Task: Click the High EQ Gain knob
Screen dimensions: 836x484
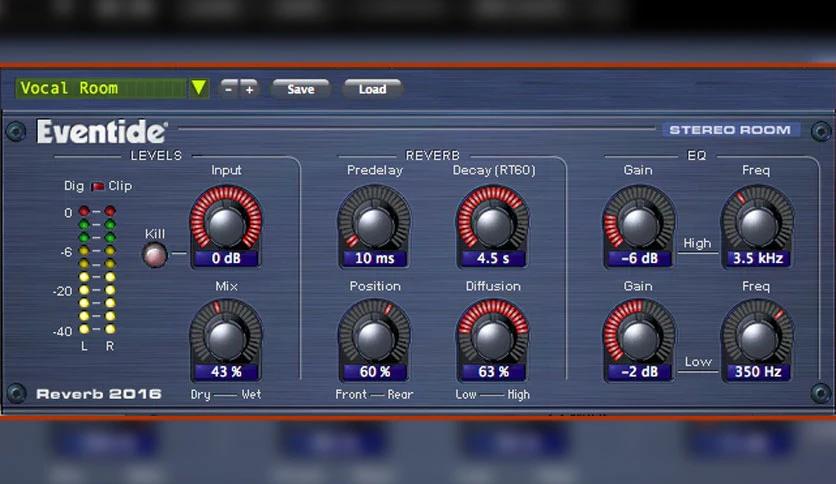Action: [639, 225]
